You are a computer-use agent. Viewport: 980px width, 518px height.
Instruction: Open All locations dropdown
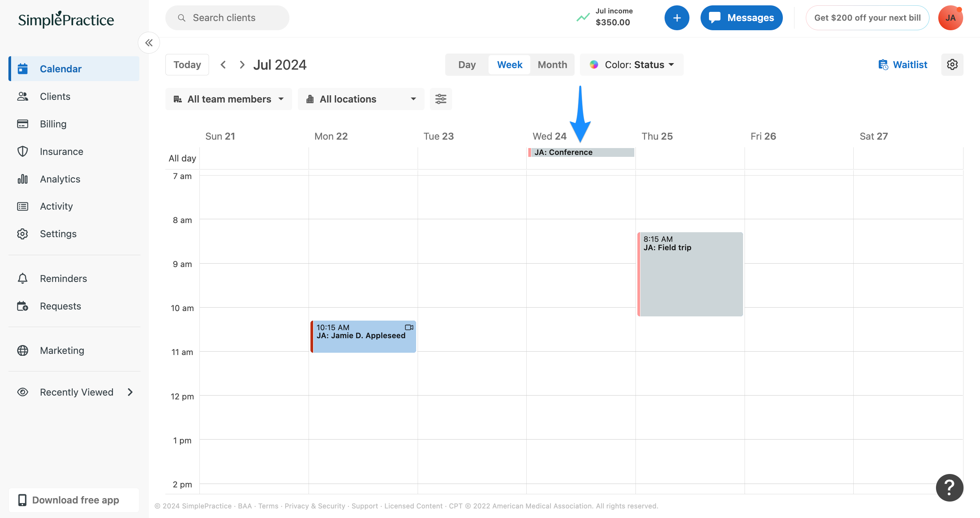coord(361,99)
